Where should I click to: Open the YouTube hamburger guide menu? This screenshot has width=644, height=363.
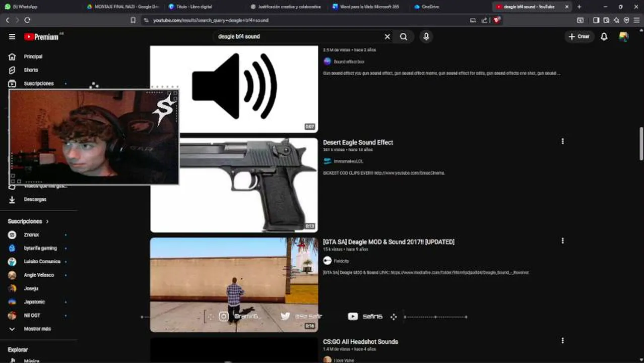(x=12, y=36)
